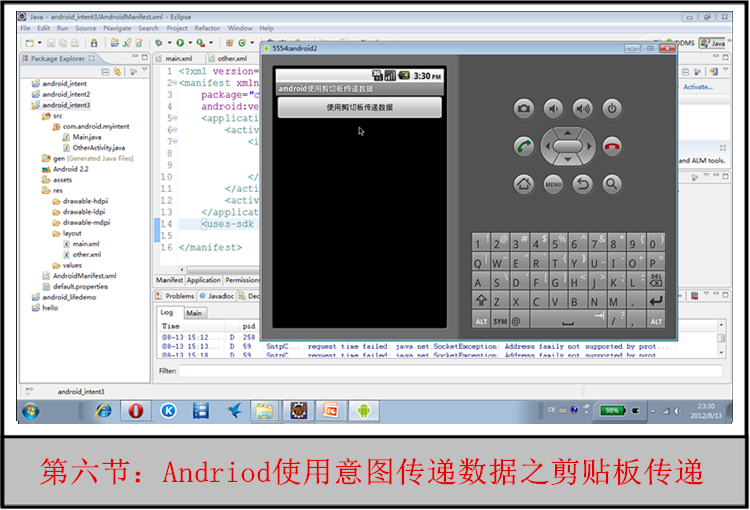The image size is (750, 510).
Task: Open OtherActivity.java in Package Explorer
Action: [x=99, y=147]
